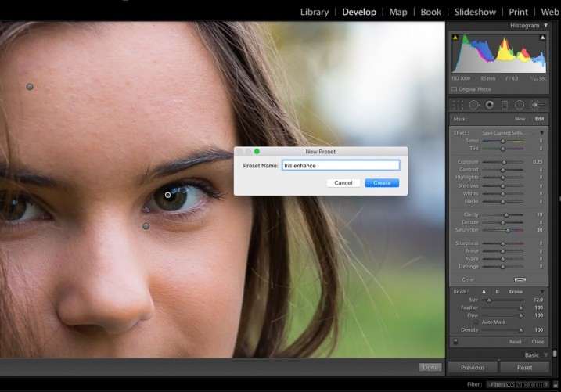Click the Sharpness slider handle

(x=502, y=243)
